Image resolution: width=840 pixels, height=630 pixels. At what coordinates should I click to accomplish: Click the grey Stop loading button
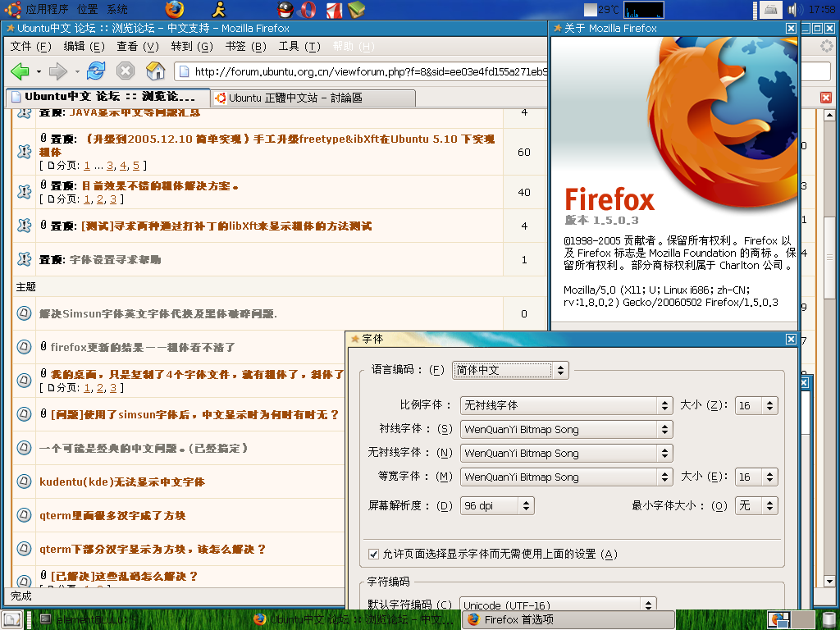coord(126,71)
